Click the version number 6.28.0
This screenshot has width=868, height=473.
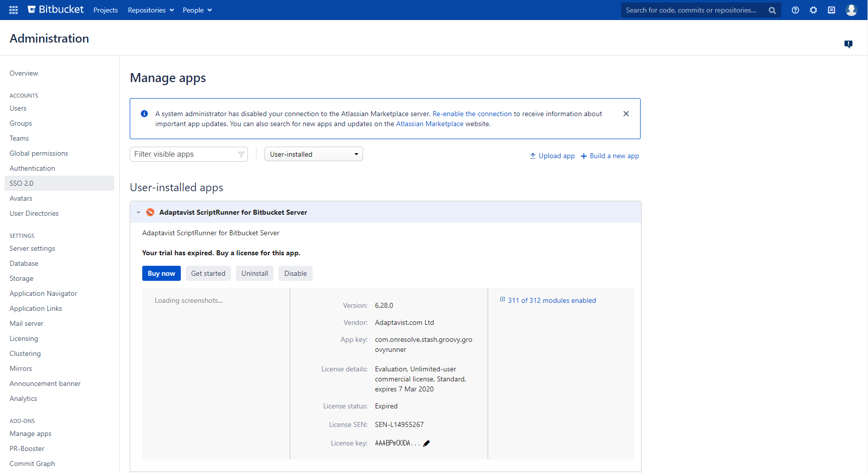coord(384,305)
